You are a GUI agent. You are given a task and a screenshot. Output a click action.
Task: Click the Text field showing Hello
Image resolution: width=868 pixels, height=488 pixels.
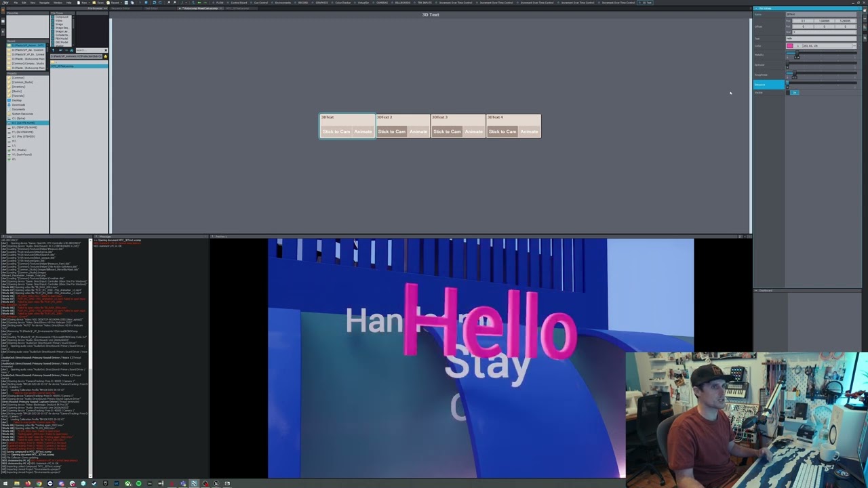coord(821,39)
